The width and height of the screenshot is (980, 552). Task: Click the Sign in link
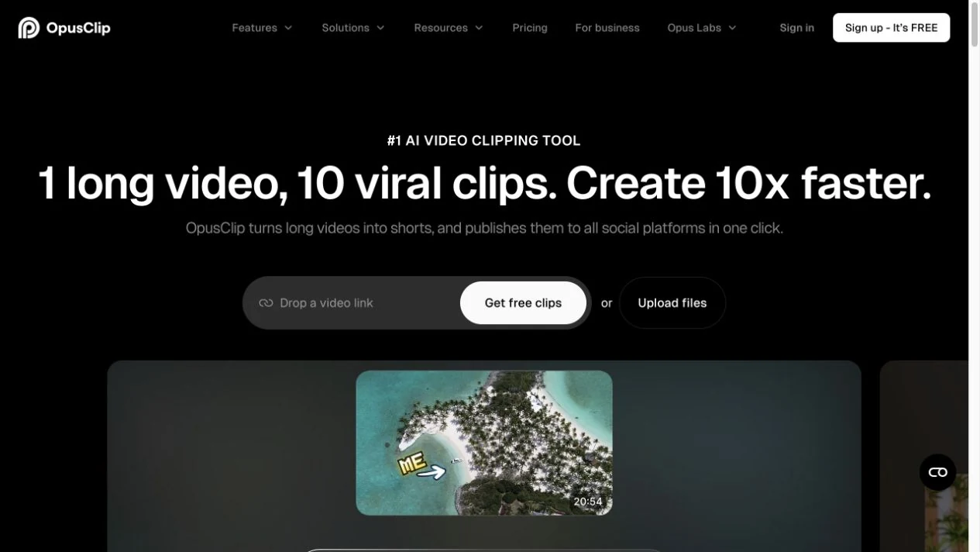point(796,28)
